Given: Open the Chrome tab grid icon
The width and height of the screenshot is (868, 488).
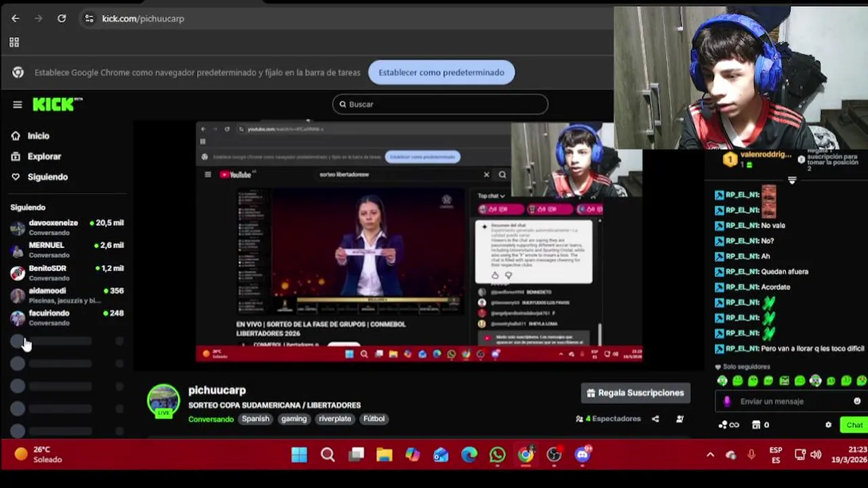Looking at the screenshot, I should pyautogui.click(x=14, y=42).
